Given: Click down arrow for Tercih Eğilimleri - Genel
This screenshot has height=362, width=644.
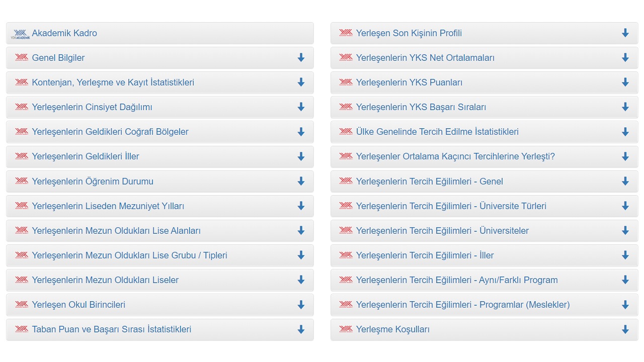Looking at the screenshot, I should (625, 181).
